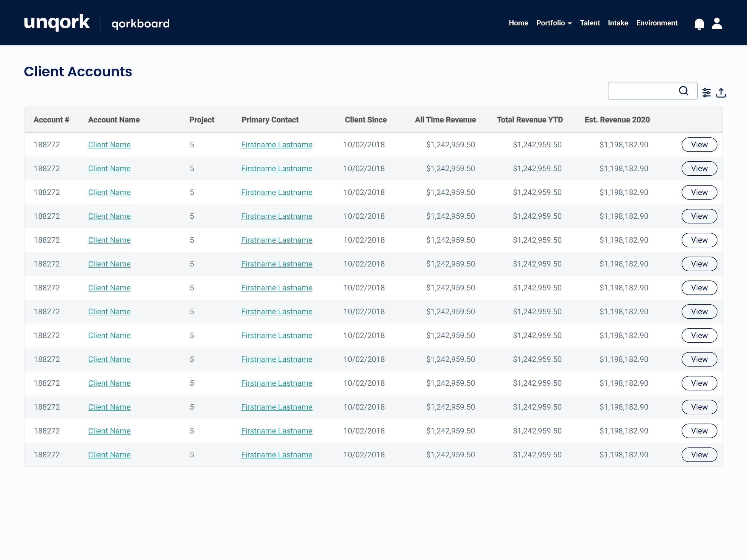Open the Environment menu item
Screen dimensions: 747x560
[656, 23]
